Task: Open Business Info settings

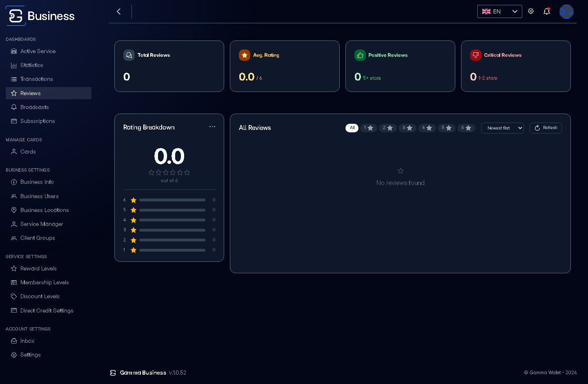Action: (49, 182)
